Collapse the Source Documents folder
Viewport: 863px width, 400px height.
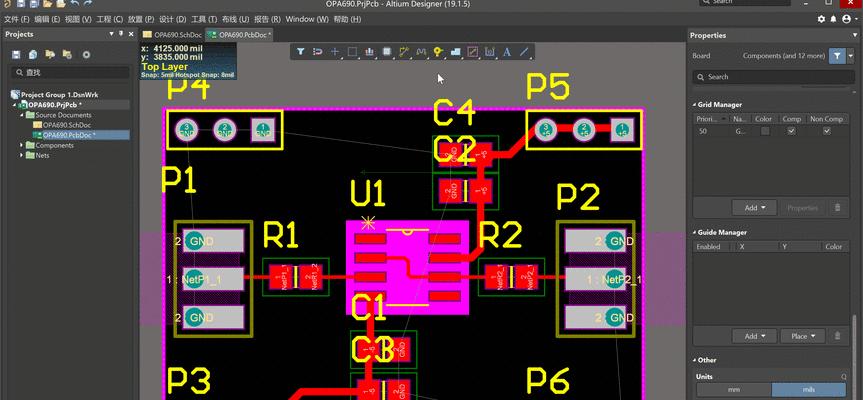(x=21, y=115)
